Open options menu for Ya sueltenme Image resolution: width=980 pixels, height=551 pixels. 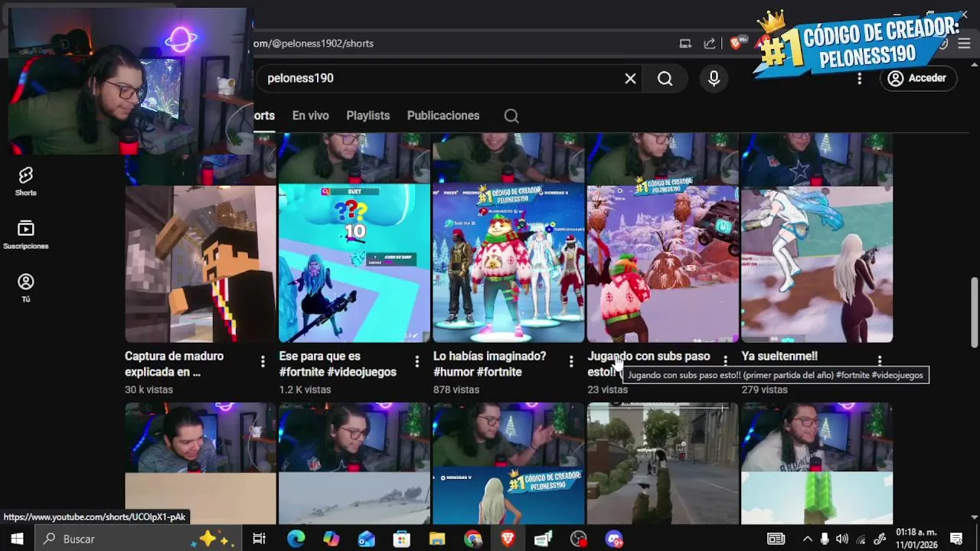879,361
